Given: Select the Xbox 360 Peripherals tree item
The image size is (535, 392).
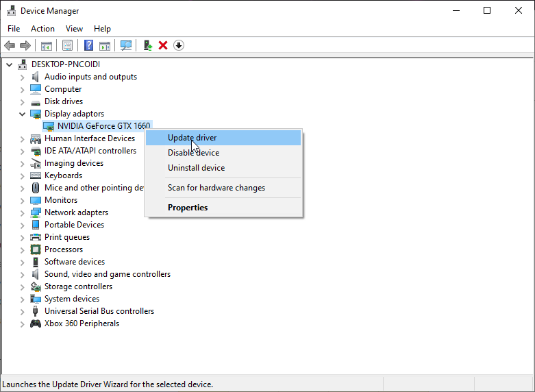Looking at the screenshot, I should coord(82,323).
